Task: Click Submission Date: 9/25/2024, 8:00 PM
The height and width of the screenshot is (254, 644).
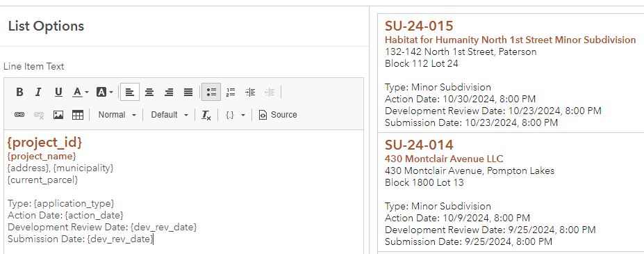Action: pyautogui.click(x=468, y=241)
